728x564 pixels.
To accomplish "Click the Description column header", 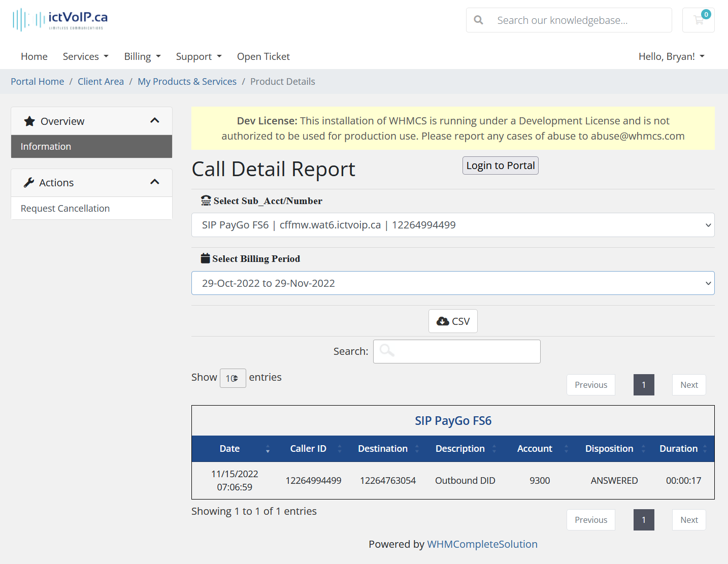I will click(460, 449).
